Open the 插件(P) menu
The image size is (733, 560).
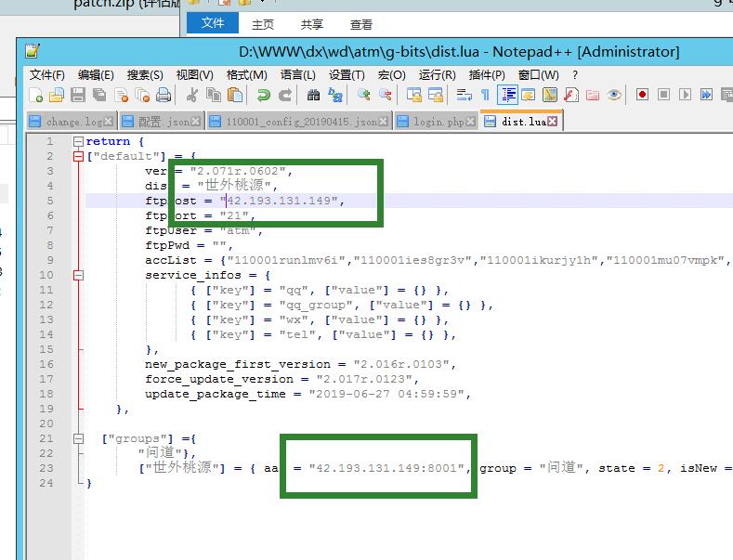pyautogui.click(x=487, y=74)
